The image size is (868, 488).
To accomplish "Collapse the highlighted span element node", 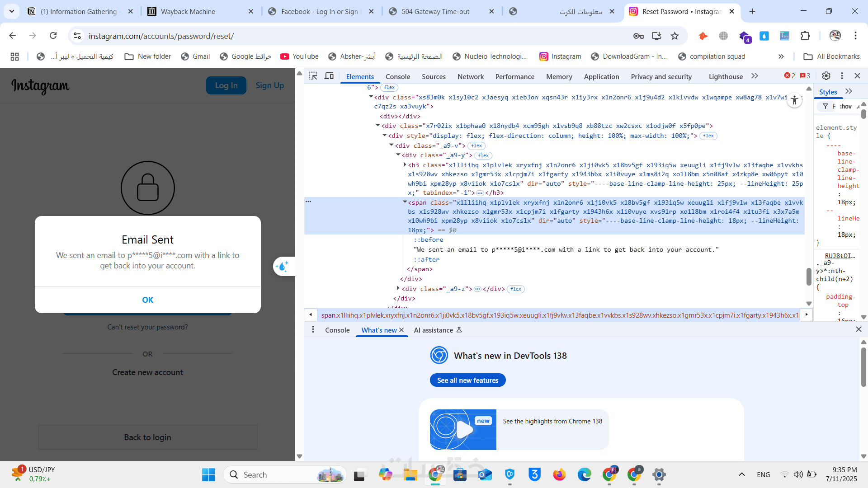I will (405, 202).
